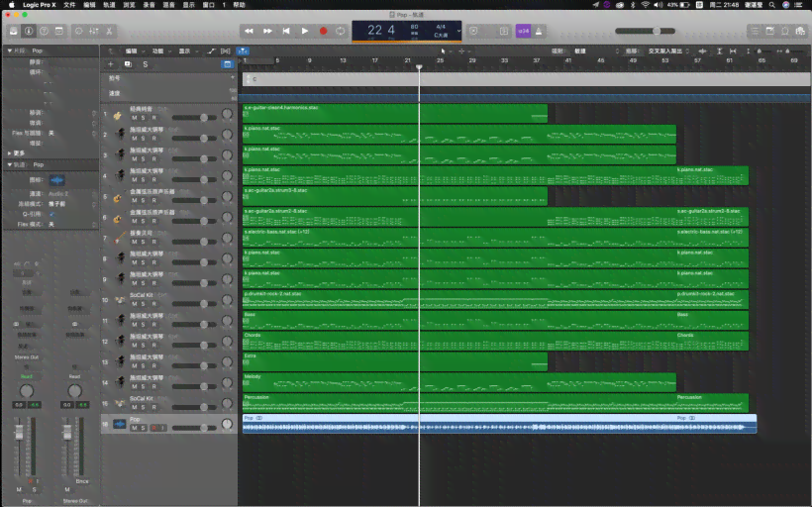812x507 pixels.
Task: Open the 帮助 menu
Action: [x=239, y=5]
